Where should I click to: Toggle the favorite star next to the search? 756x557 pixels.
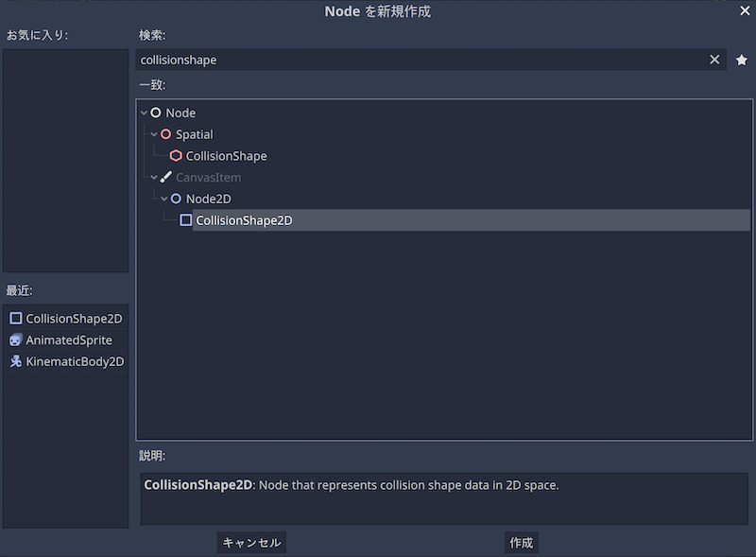point(741,60)
